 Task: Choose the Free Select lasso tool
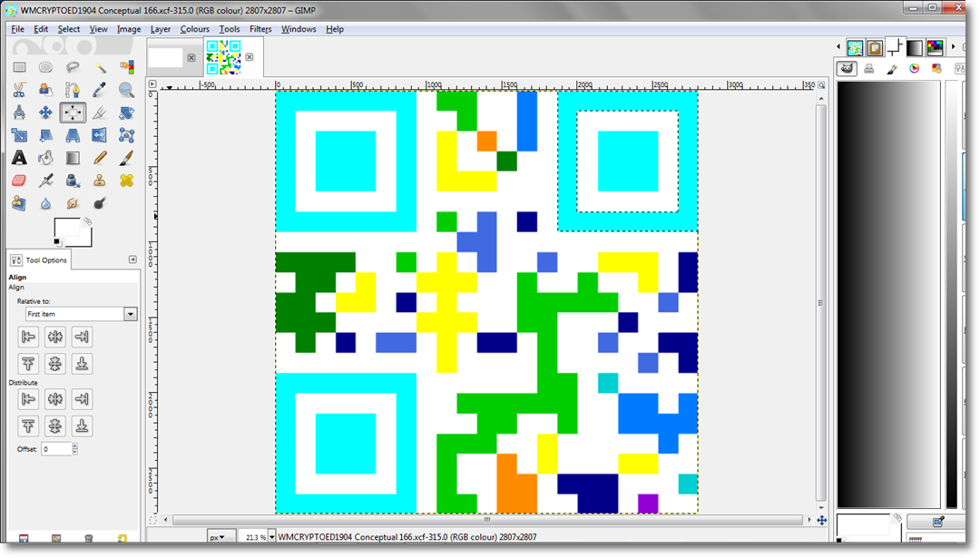click(x=73, y=67)
